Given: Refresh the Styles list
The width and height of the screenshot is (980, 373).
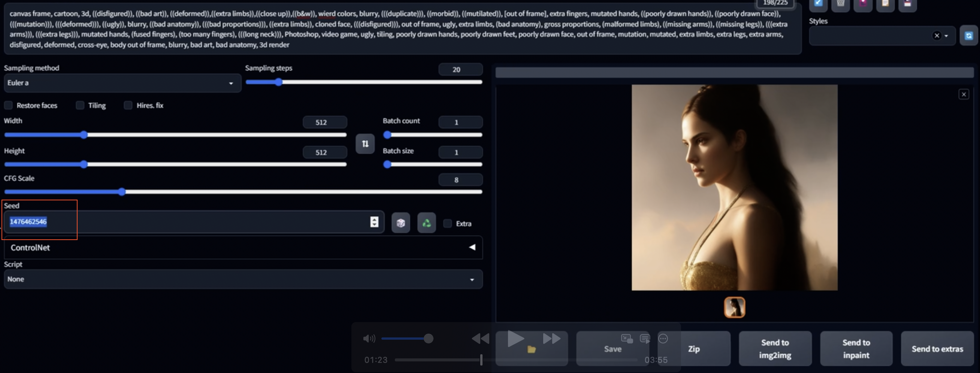Looking at the screenshot, I should (968, 36).
